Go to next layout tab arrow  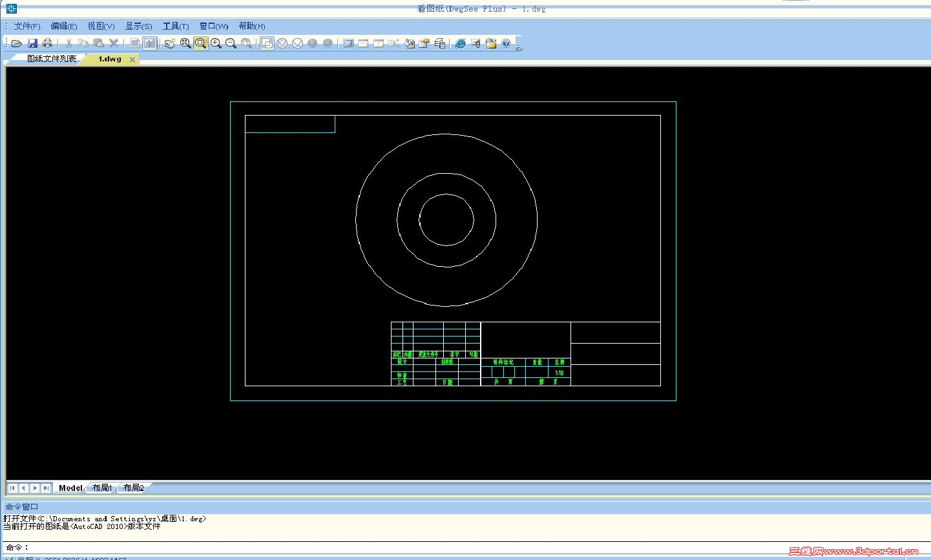click(35, 488)
